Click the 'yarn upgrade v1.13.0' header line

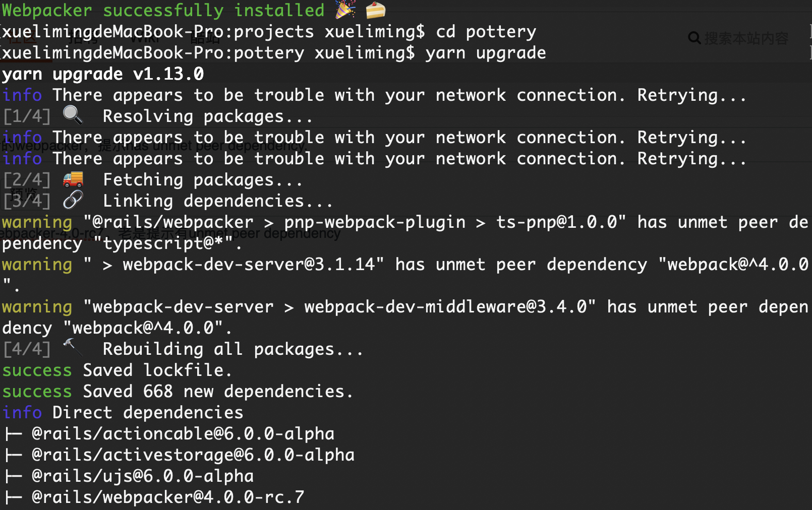[103, 74]
